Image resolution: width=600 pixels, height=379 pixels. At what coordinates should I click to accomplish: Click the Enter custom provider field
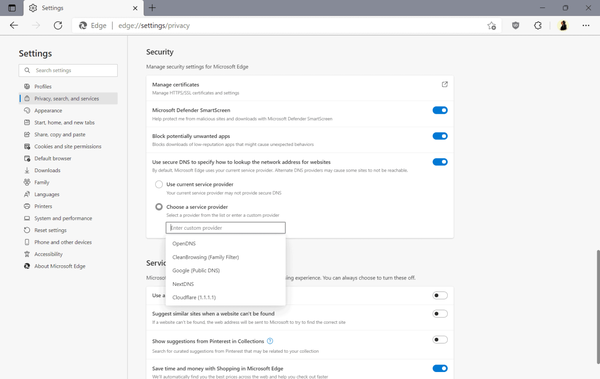coord(225,228)
